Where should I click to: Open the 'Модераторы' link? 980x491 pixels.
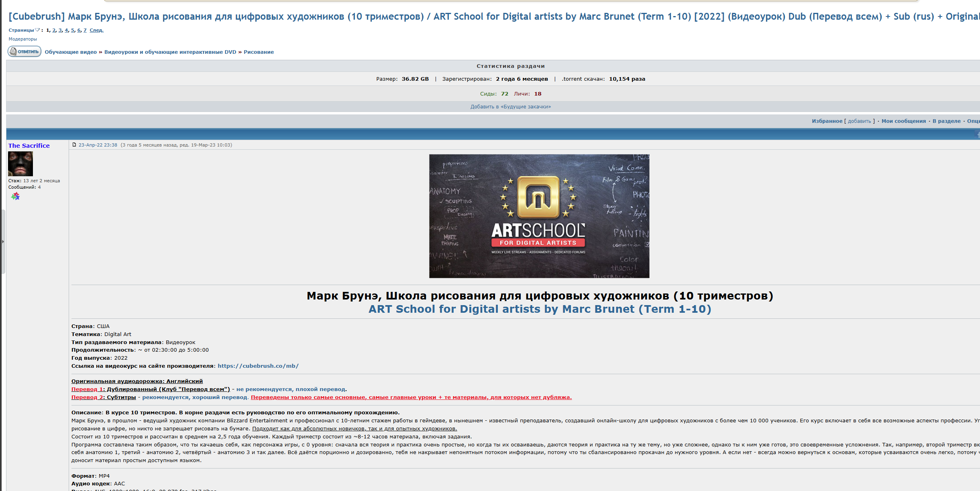[x=23, y=39]
